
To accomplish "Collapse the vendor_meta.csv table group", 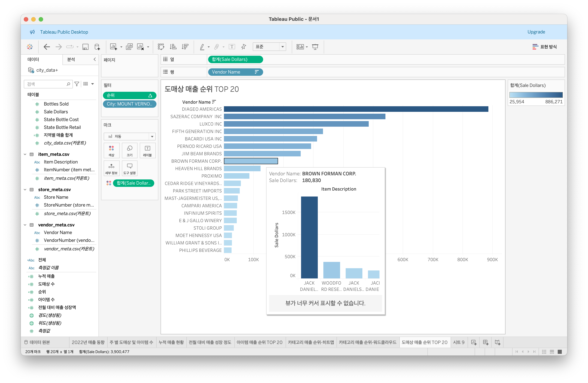I will 25,225.
